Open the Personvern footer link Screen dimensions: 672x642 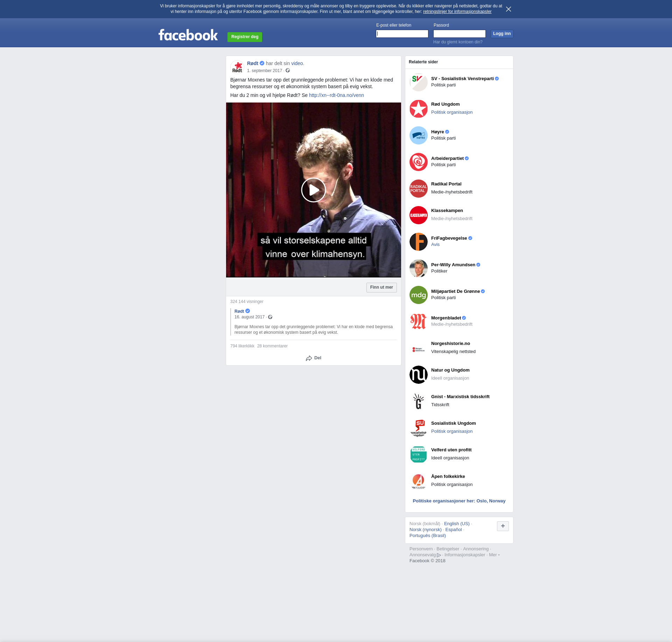[421, 549]
